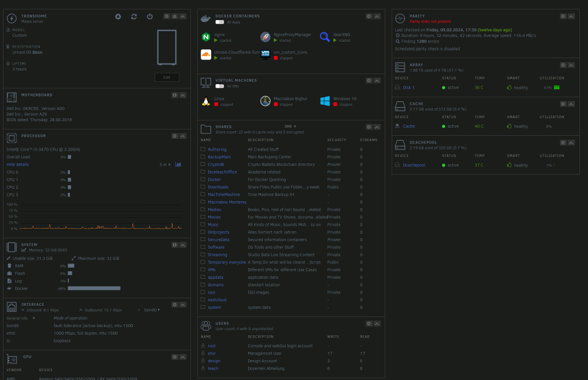Click the RAM usage bar

tap(71, 266)
